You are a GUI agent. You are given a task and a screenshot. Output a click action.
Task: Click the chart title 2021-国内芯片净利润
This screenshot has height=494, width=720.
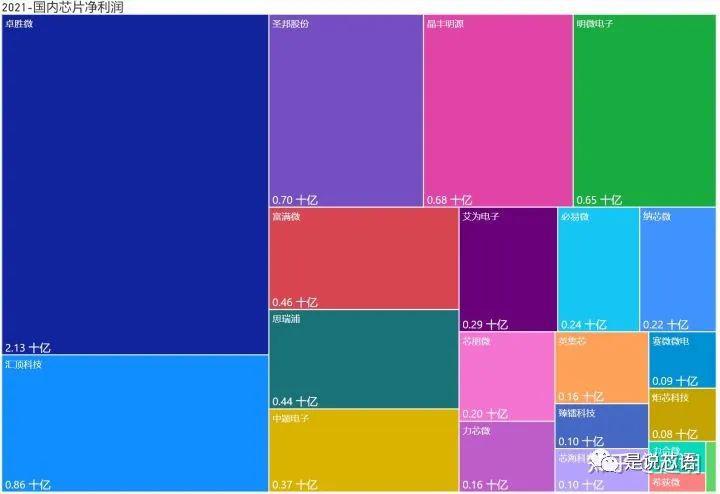62,7
